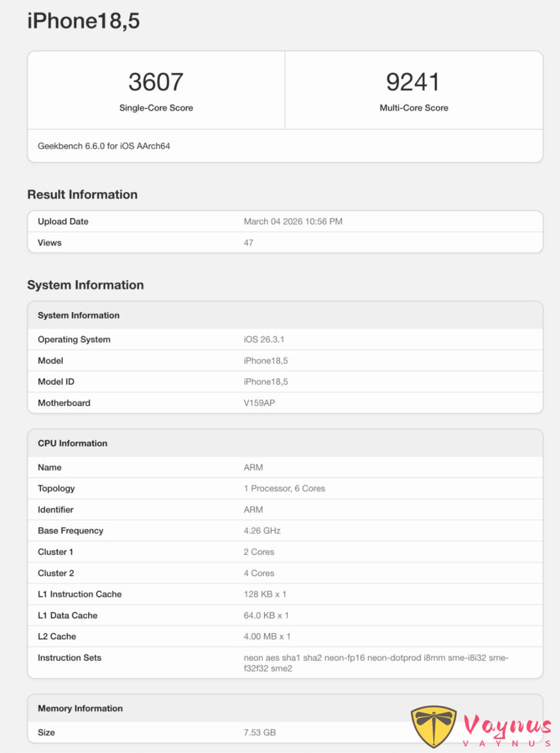The image size is (560, 753).
Task: Select the 3607 single-core score
Action: tap(156, 82)
